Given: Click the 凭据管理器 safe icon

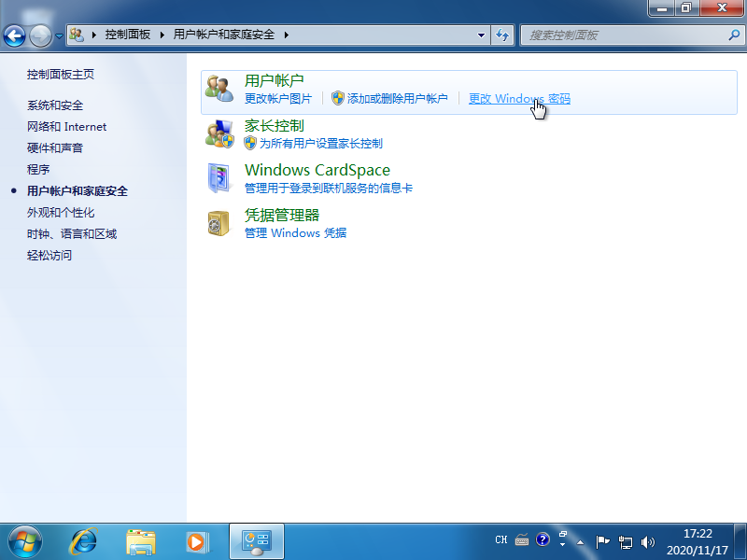Looking at the screenshot, I should (x=219, y=223).
